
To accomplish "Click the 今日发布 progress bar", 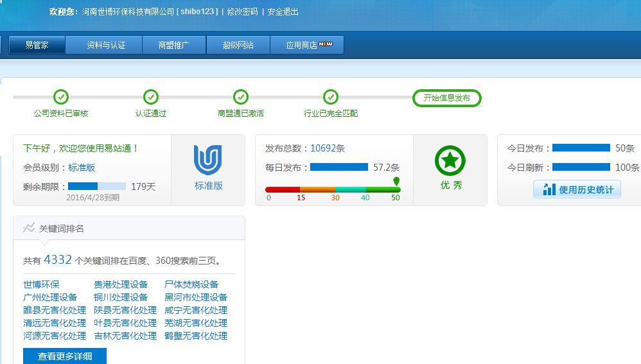I will click(581, 148).
